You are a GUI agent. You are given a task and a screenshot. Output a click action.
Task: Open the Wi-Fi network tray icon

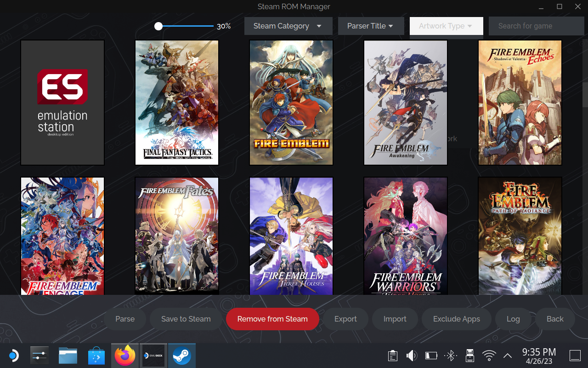point(489,355)
